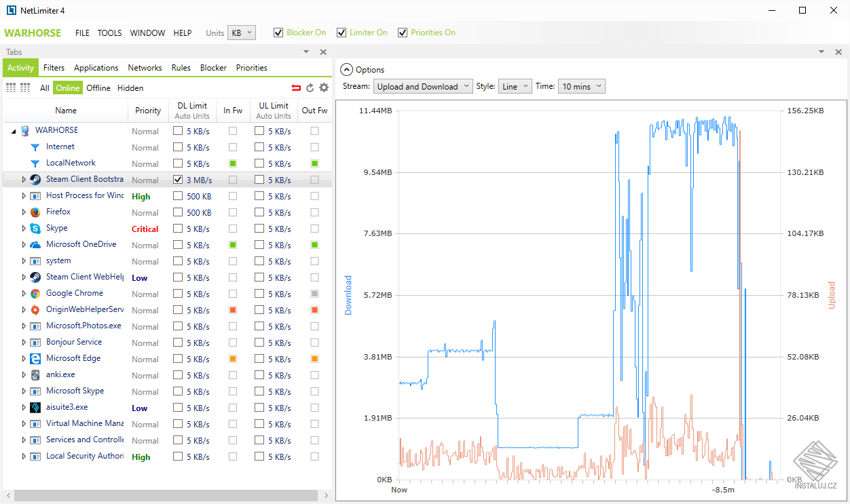Screen dimensions: 850x504
Task: Expand the Firefox tree row
Action: 24,212
